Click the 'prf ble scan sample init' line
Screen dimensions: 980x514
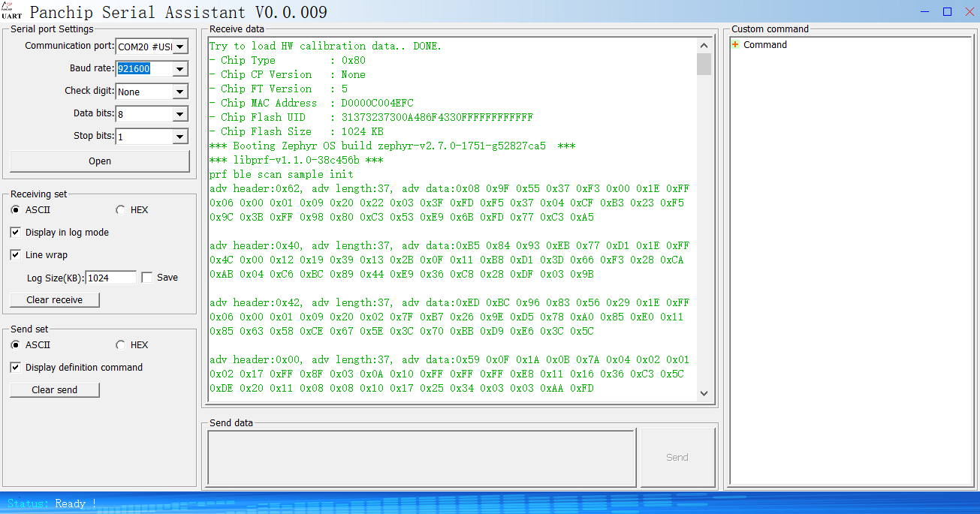pyautogui.click(x=282, y=174)
